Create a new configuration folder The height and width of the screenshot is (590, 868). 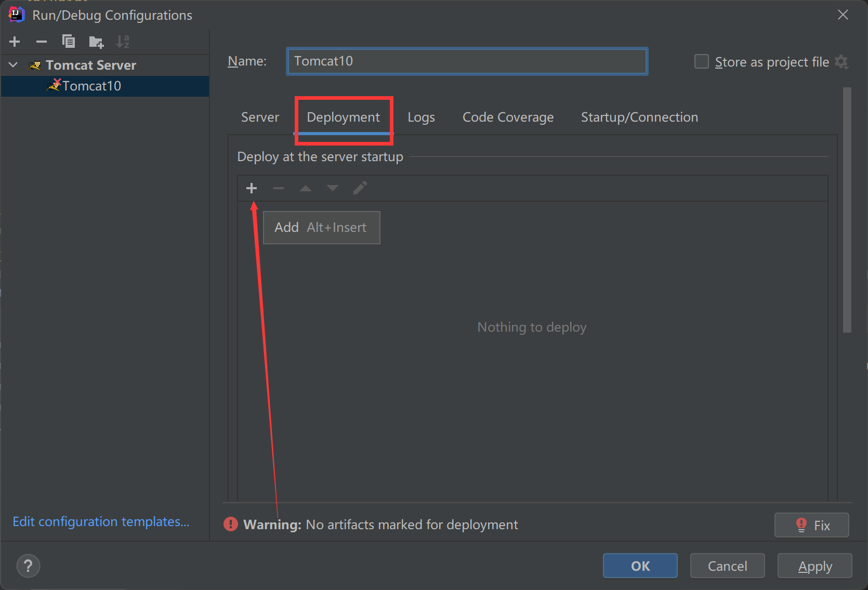(x=96, y=42)
